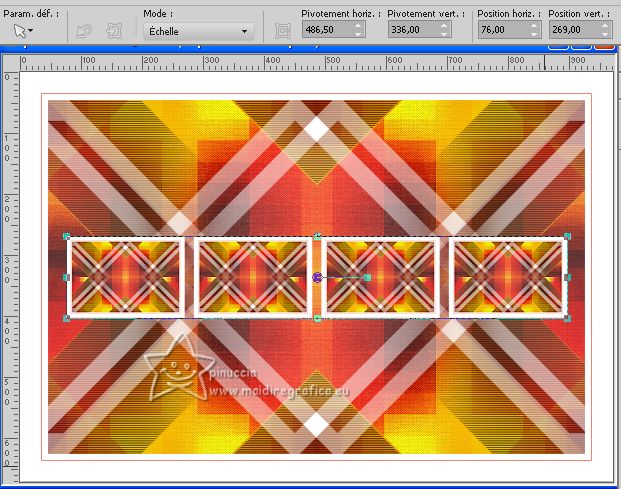Click the left-middle selection handle
Image resolution: width=621 pixels, height=489 pixels.
tap(67, 278)
